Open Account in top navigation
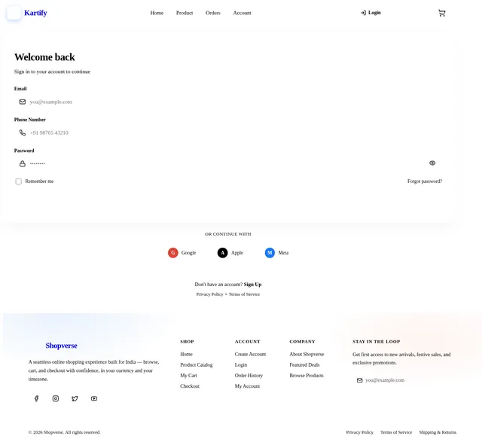 (242, 13)
